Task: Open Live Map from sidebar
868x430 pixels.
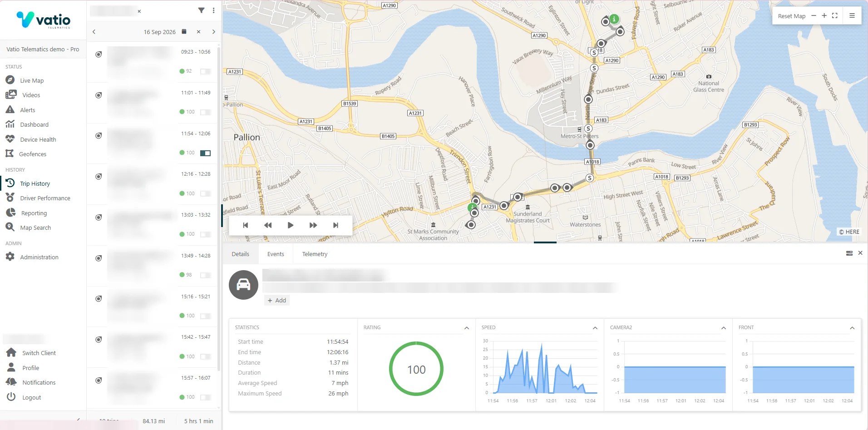Action: (31, 80)
